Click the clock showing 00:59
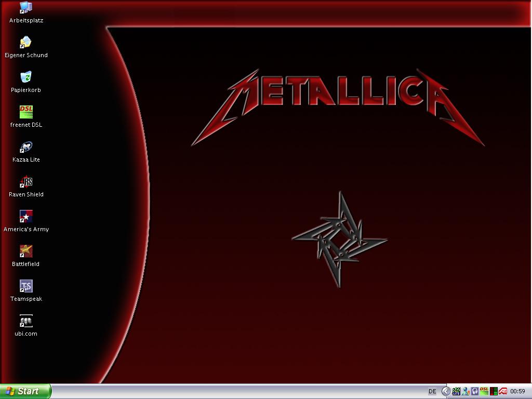 coord(518,391)
